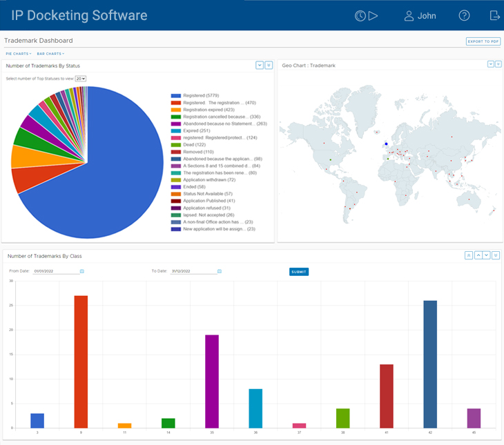Open the Bar Charts menu
Screen dimensions: 504x445
coord(50,53)
